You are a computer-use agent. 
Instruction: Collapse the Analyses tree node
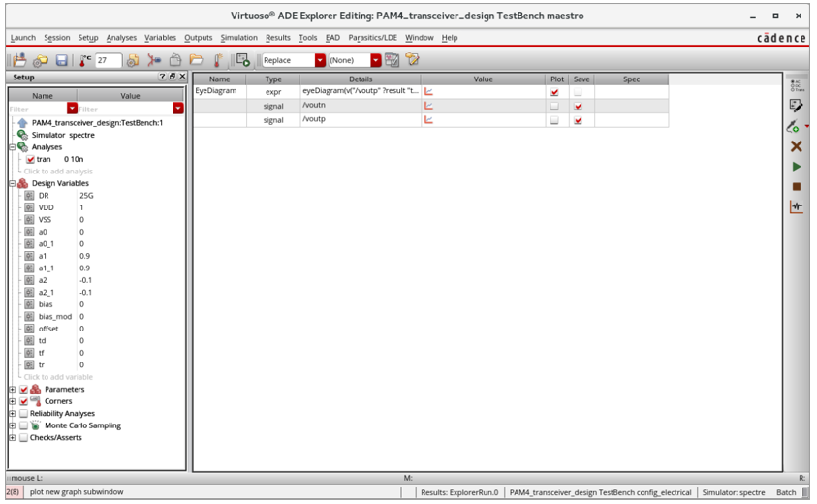(x=12, y=147)
